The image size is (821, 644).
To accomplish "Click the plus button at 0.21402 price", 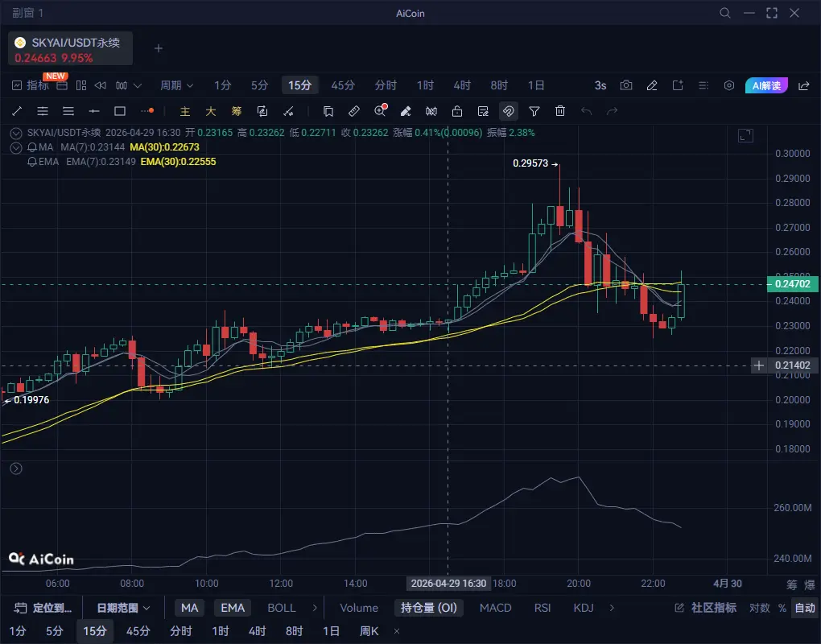I will tap(759, 365).
